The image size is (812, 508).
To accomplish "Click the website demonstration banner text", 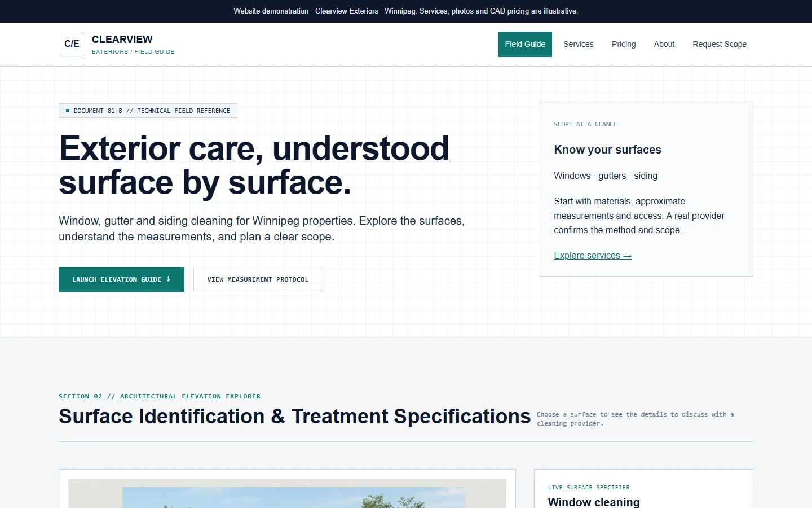I will [406, 11].
